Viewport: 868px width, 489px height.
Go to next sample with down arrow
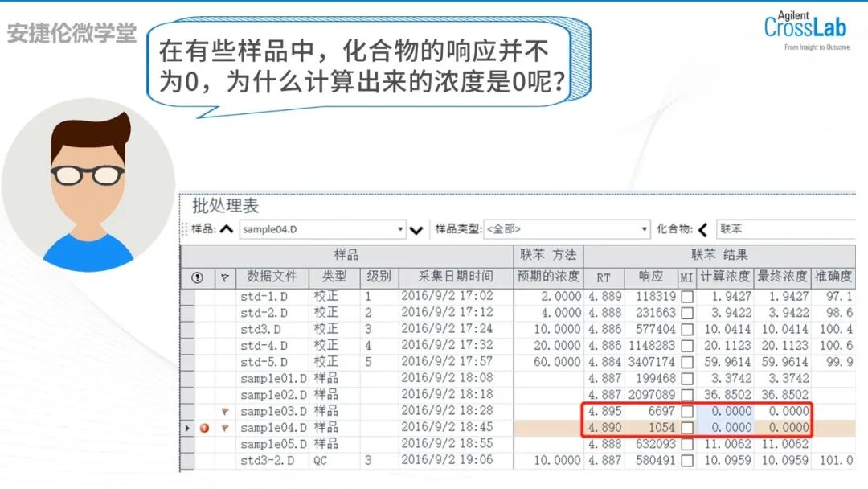[x=416, y=230]
